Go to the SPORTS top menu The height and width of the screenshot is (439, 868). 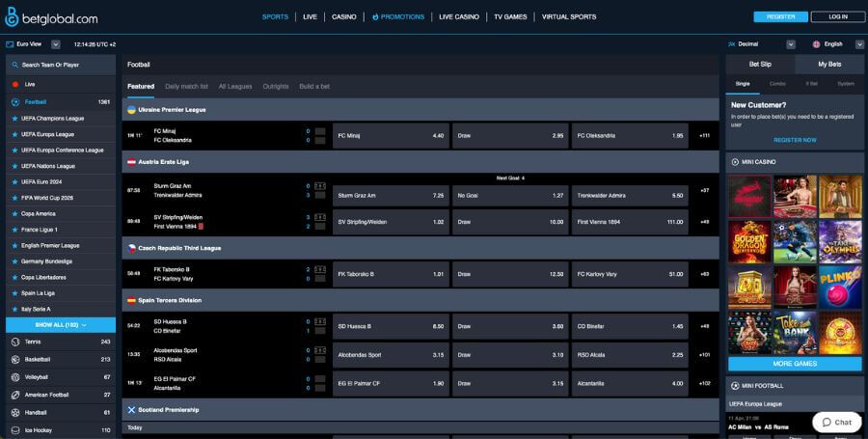(x=275, y=17)
